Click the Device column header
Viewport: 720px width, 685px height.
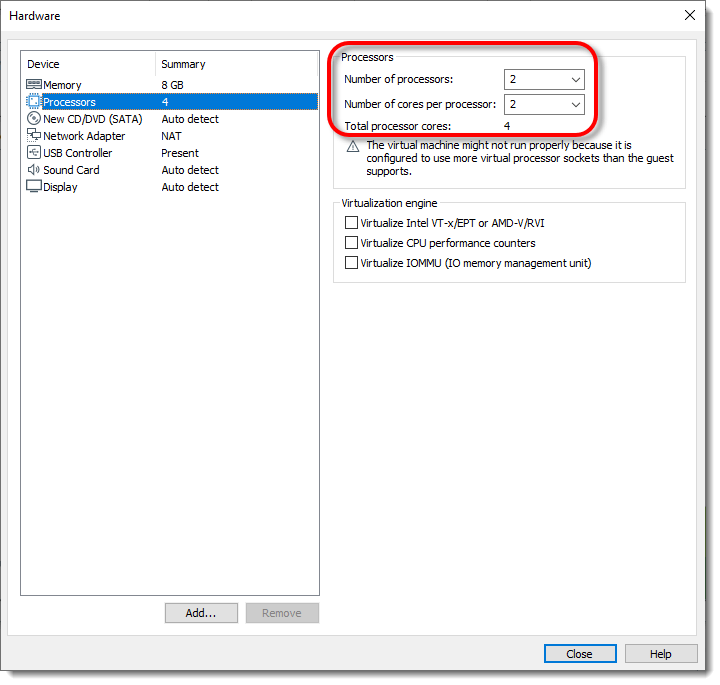43,64
